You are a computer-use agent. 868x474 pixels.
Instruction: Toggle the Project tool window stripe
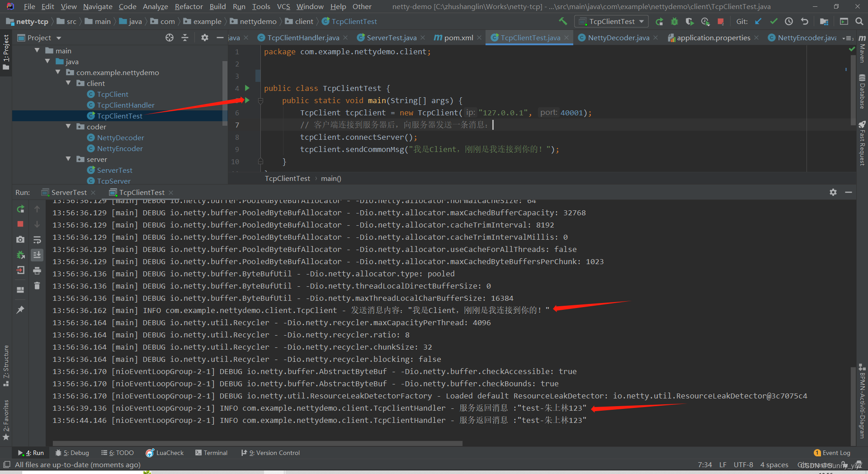tap(6, 52)
